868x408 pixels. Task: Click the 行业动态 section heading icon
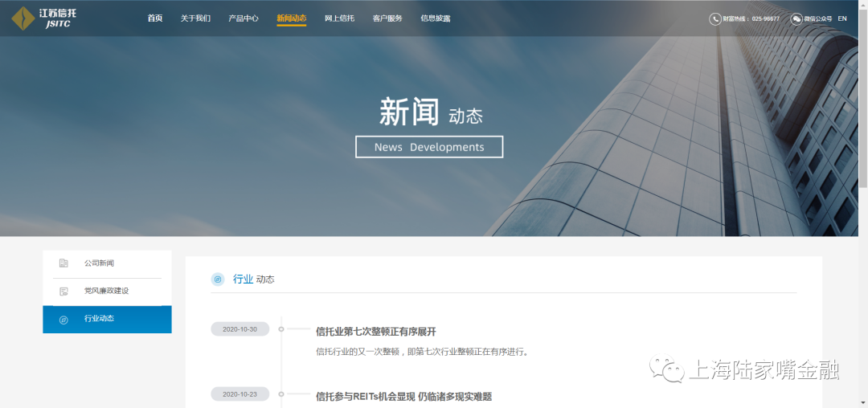coord(218,279)
